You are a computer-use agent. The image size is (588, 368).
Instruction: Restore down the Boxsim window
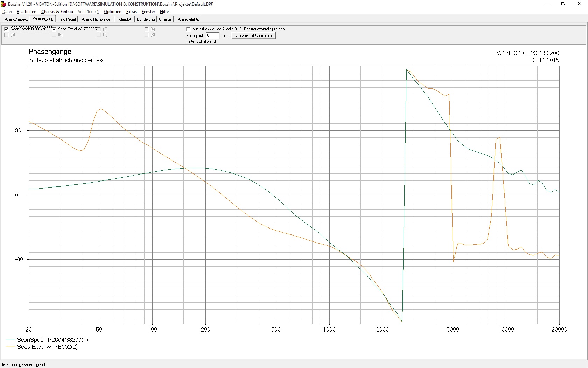tap(563, 4)
